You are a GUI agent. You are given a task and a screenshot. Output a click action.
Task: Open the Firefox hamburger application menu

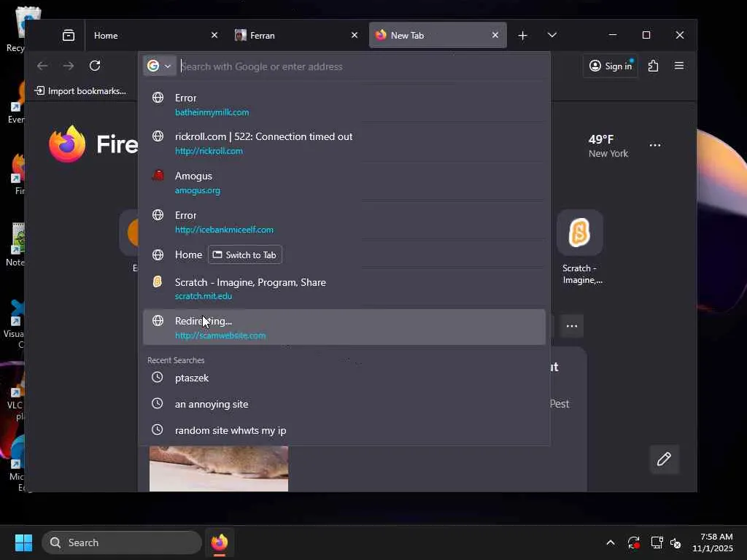(x=679, y=66)
